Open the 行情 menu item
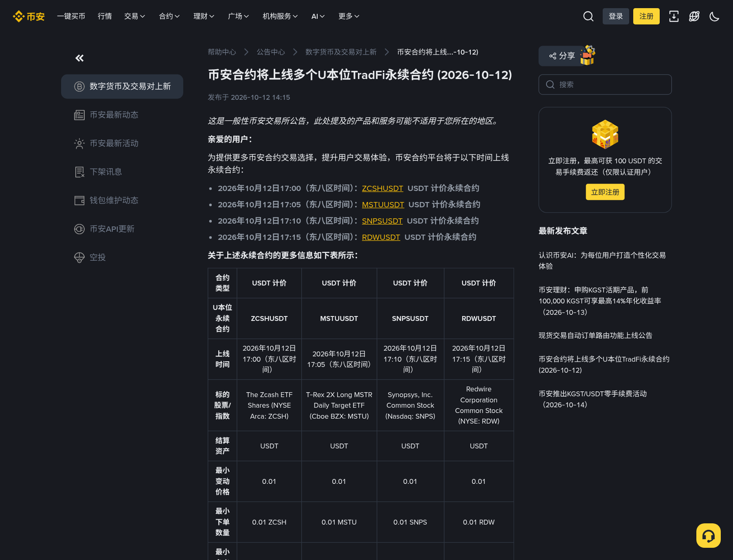The width and height of the screenshot is (733, 560). pos(105,16)
